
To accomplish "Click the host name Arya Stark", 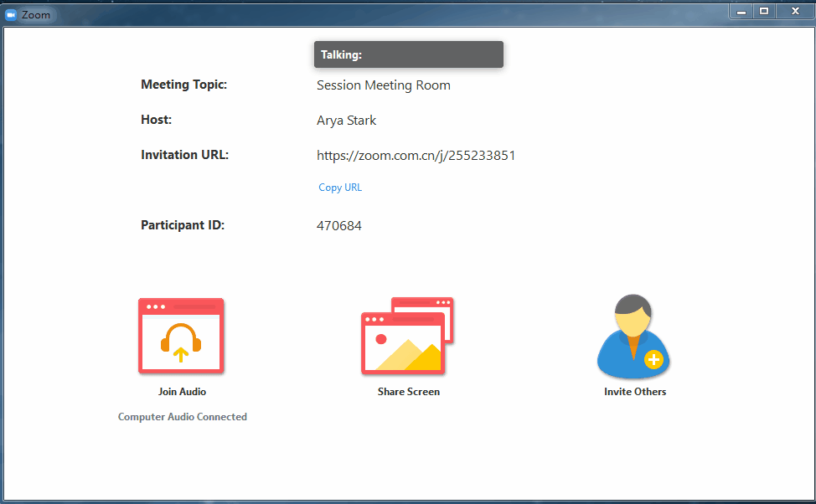I will click(346, 121).
